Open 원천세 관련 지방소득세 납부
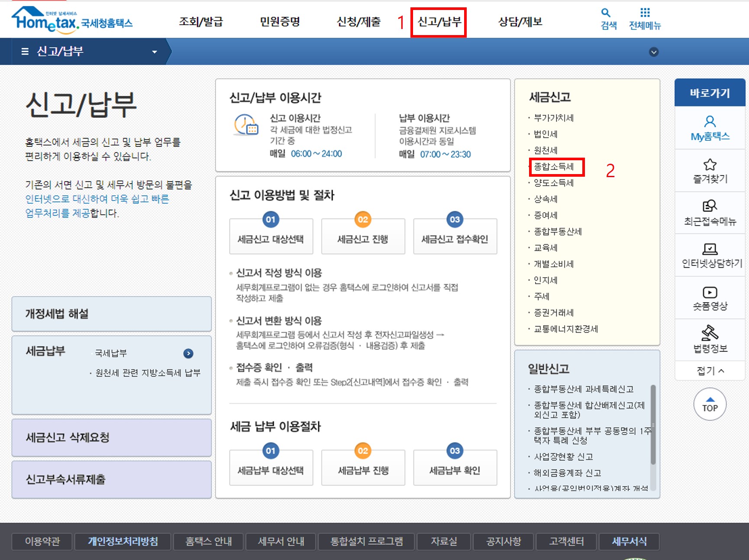 click(148, 373)
